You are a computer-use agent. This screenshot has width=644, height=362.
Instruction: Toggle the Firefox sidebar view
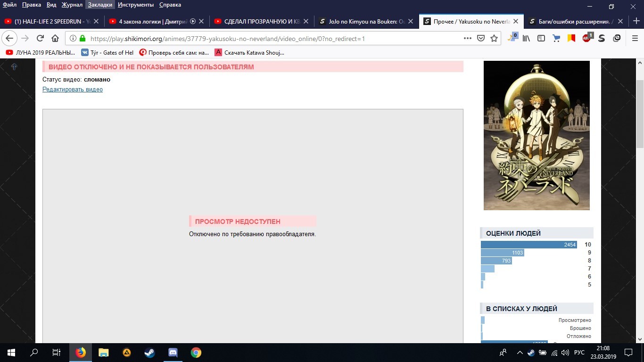click(541, 38)
